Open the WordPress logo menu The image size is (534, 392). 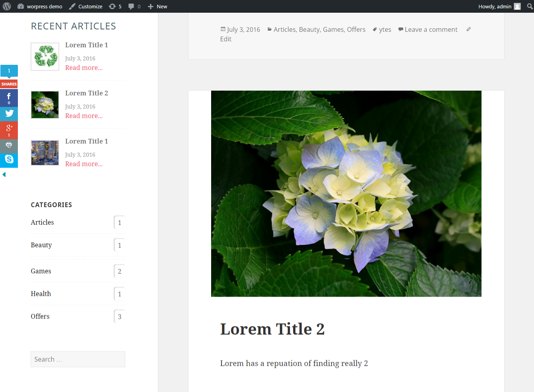(7, 6)
